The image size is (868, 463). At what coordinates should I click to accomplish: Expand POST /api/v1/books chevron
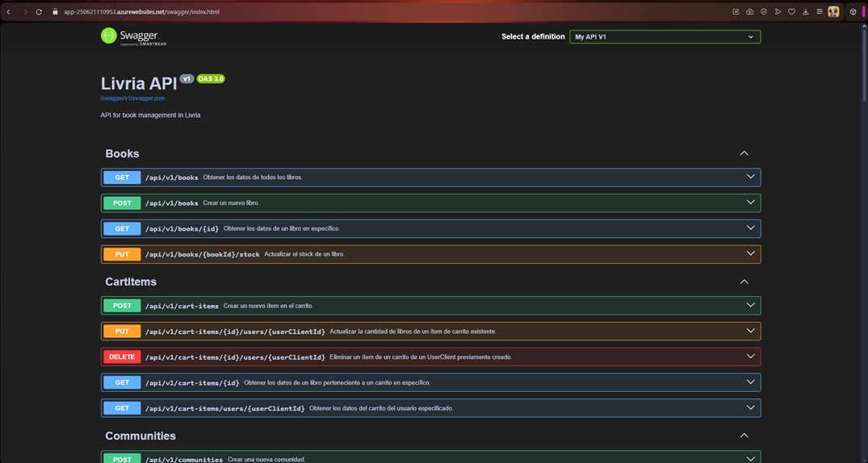[x=751, y=202]
